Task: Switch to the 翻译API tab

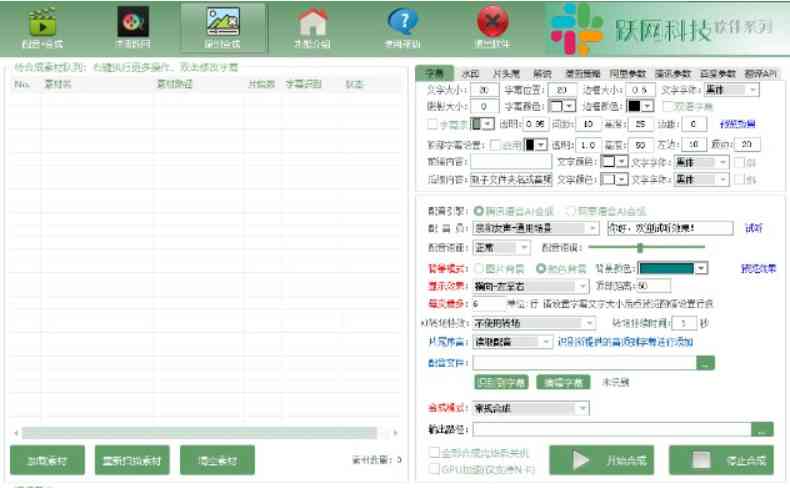Action: (x=761, y=74)
